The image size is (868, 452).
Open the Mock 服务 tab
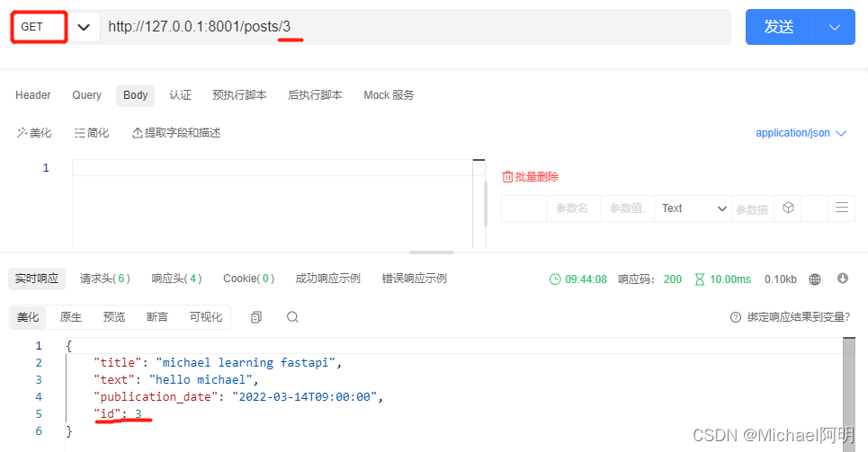click(389, 95)
